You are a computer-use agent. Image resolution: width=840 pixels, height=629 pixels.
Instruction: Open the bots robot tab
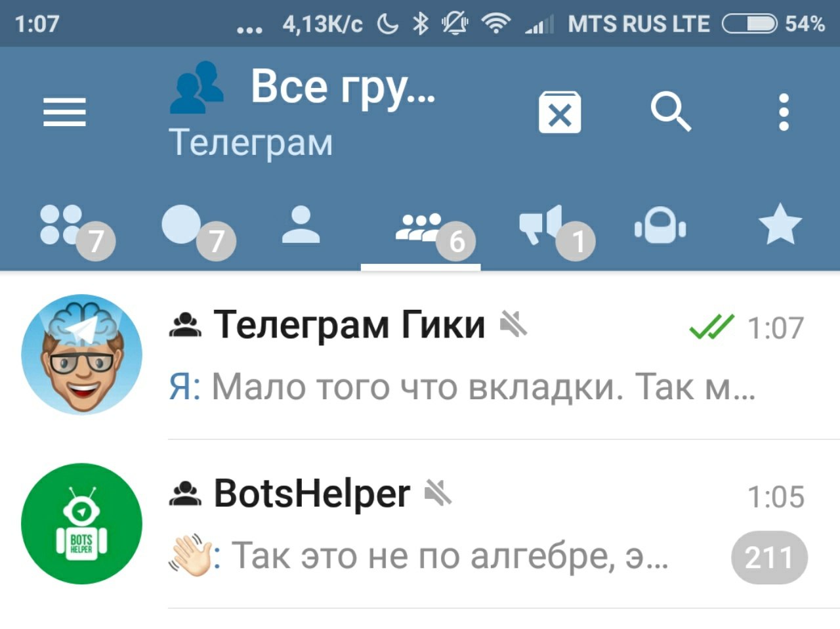click(660, 226)
